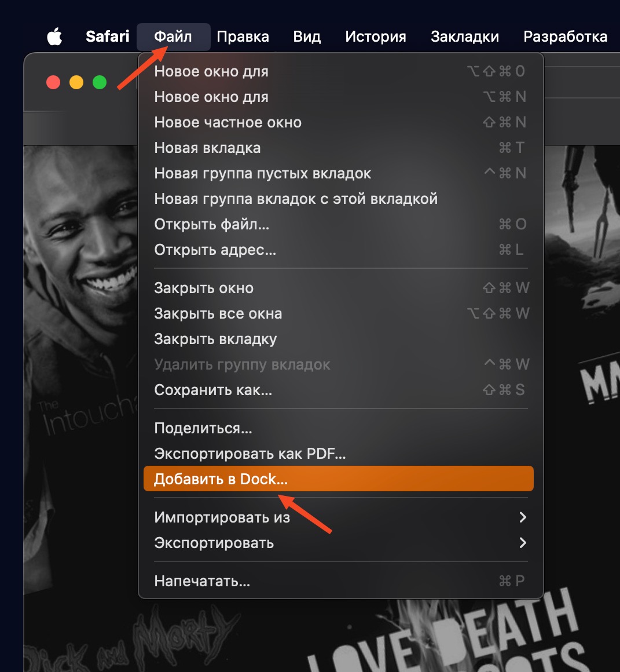Open the Apple menu
The image size is (620, 672).
54,36
